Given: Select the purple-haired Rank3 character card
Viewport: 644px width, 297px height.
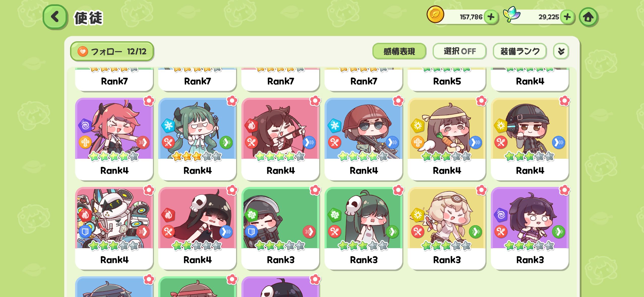Looking at the screenshot, I should [x=530, y=228].
